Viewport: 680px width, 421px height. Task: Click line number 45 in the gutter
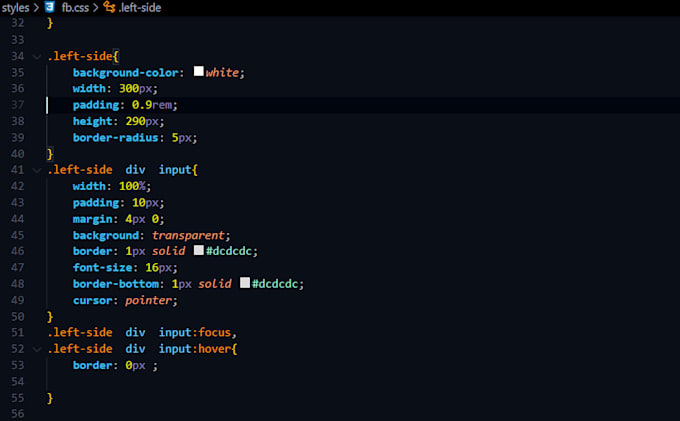(18, 235)
